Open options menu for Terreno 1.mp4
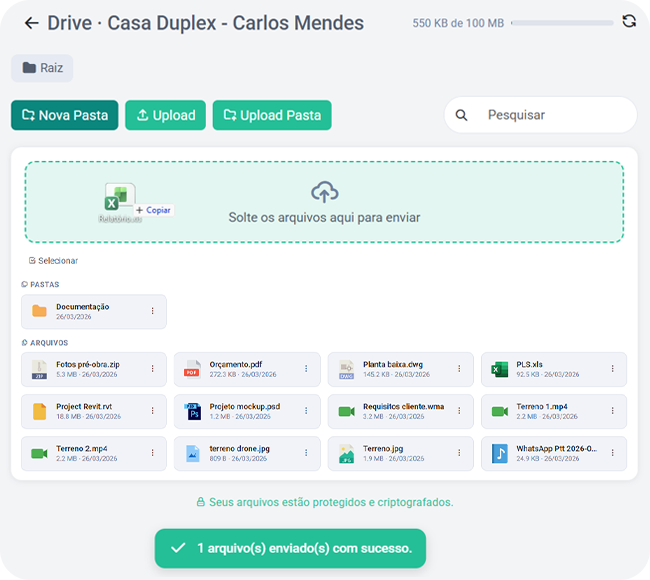Screen dimensions: 650x580 (x=612, y=410)
